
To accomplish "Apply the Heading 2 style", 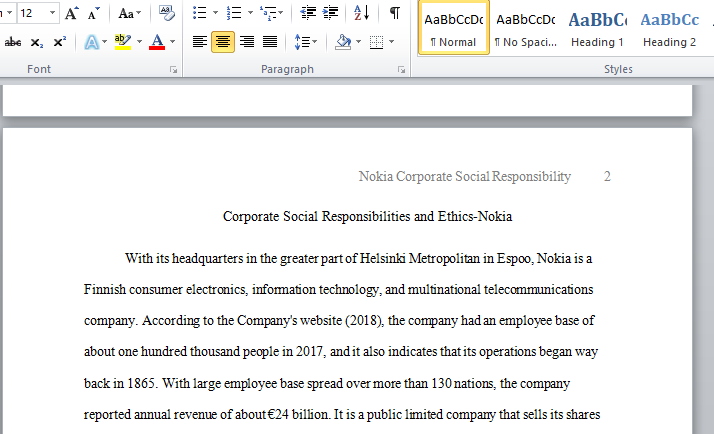I will tap(669, 28).
